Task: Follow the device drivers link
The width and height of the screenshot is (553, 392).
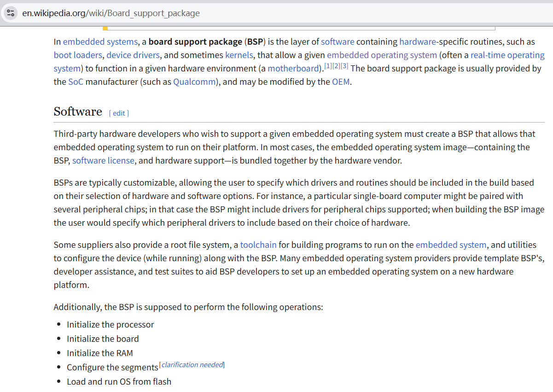Action: (133, 55)
